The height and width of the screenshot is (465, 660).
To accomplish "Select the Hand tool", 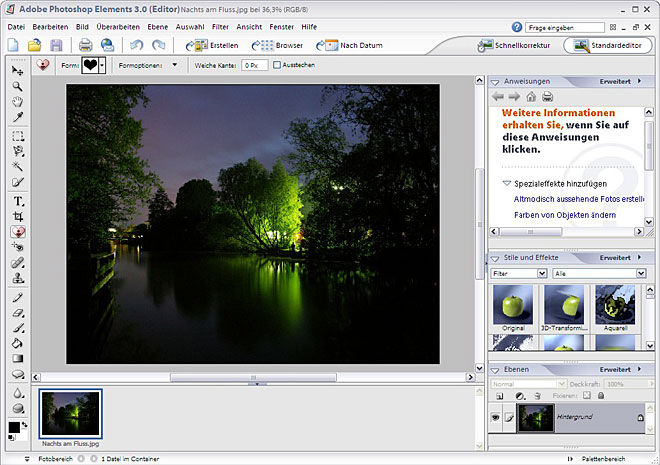I will point(18,101).
